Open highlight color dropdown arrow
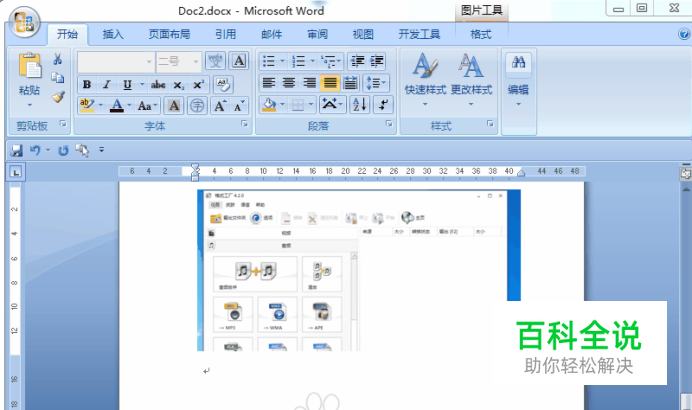The height and width of the screenshot is (410, 692). point(101,105)
